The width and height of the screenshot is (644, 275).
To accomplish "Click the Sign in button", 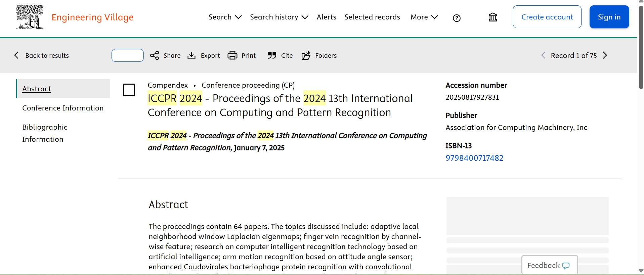I will [609, 17].
